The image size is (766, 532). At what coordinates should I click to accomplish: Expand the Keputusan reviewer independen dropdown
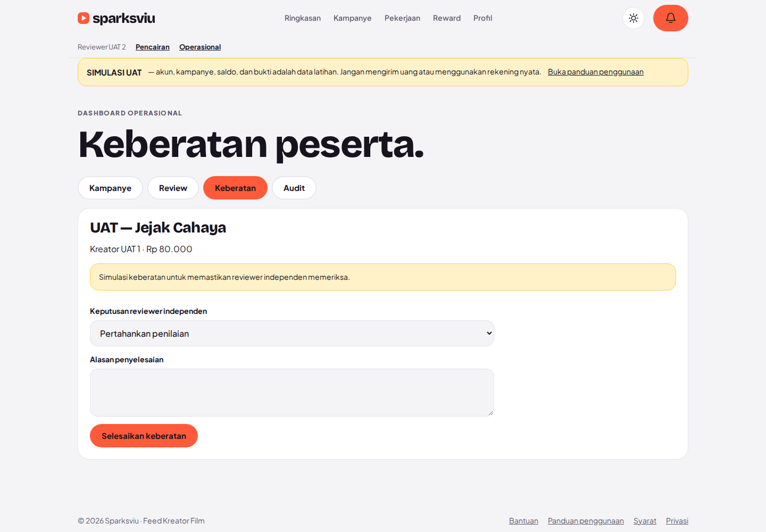(292, 334)
